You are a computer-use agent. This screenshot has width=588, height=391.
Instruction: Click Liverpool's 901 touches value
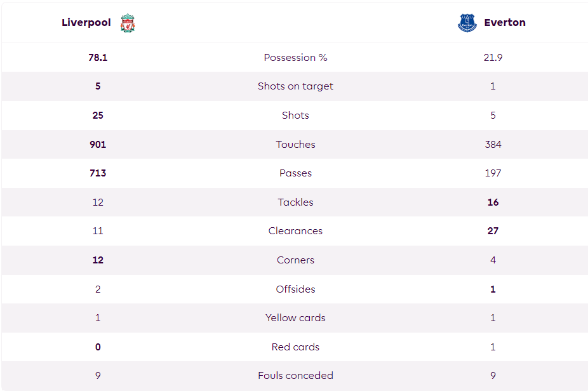click(98, 144)
